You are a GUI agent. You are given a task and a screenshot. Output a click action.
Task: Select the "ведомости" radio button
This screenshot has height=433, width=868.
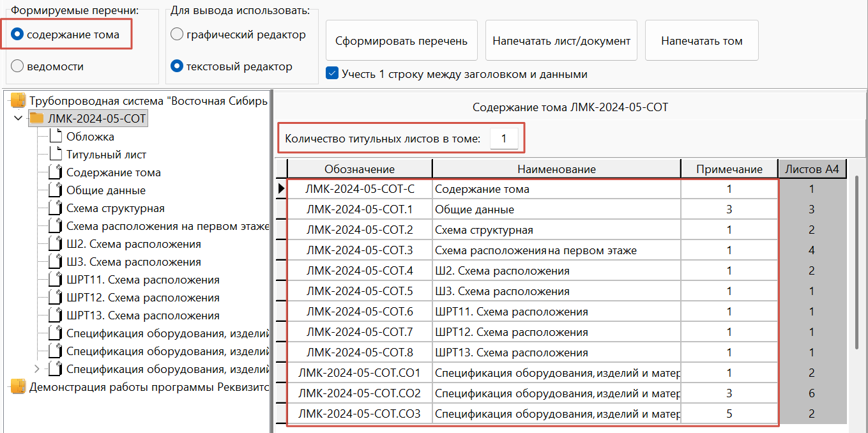(x=18, y=66)
